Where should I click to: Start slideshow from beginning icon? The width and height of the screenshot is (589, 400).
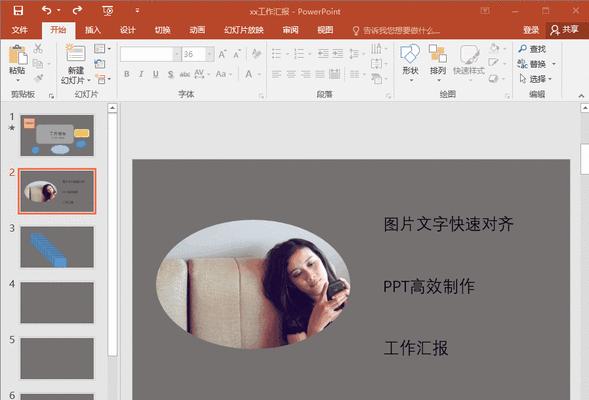point(108,11)
